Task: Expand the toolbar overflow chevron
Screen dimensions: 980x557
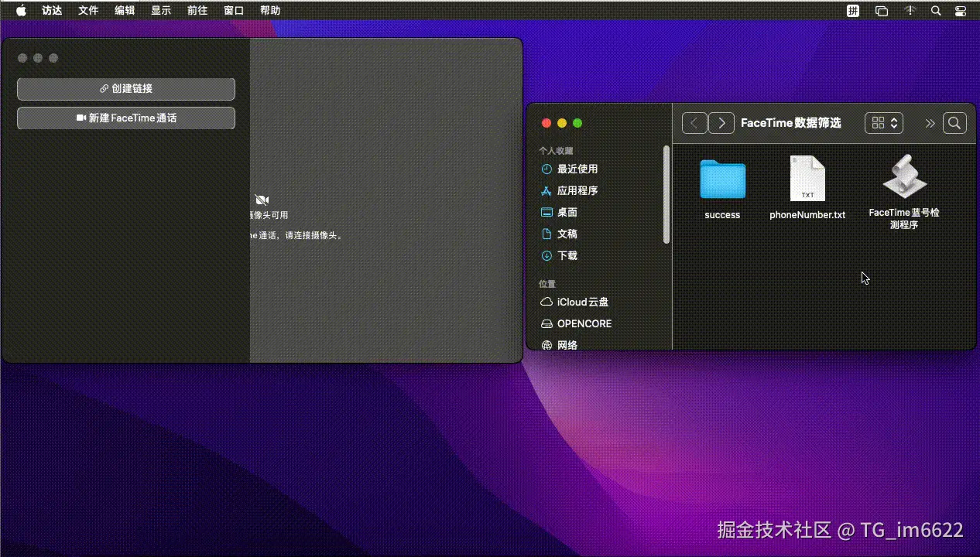Action: (x=930, y=122)
